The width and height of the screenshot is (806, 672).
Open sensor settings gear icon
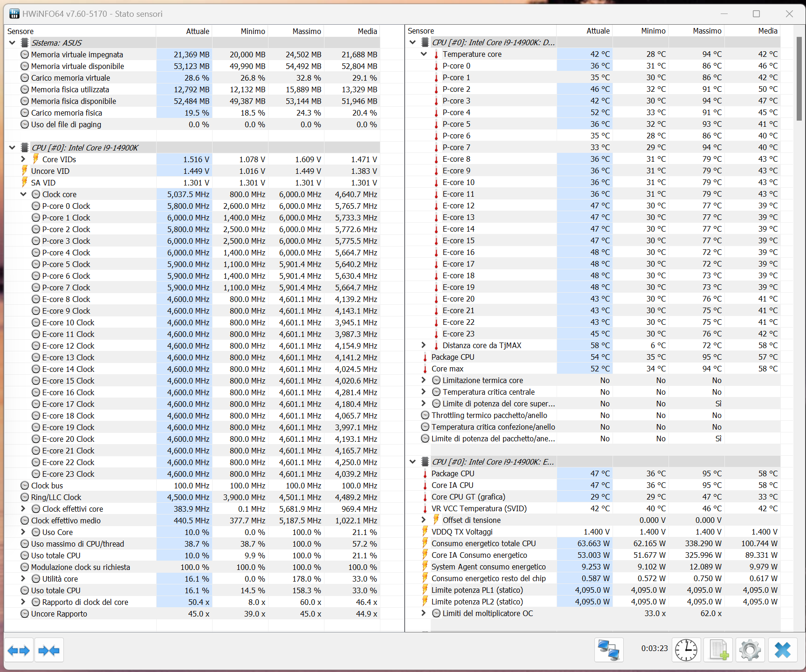click(x=750, y=650)
